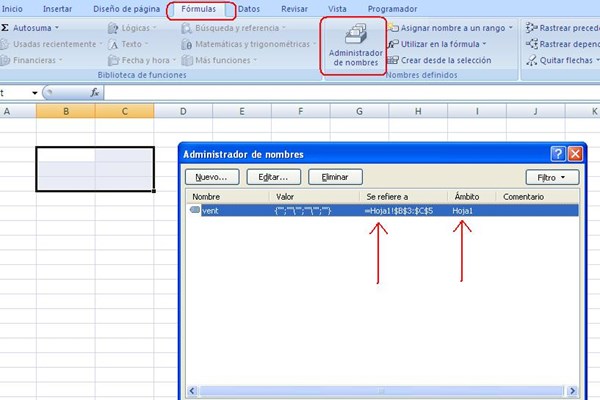This screenshot has height=400, width=600.
Task: Open dialog help question mark button
Action: [558, 154]
